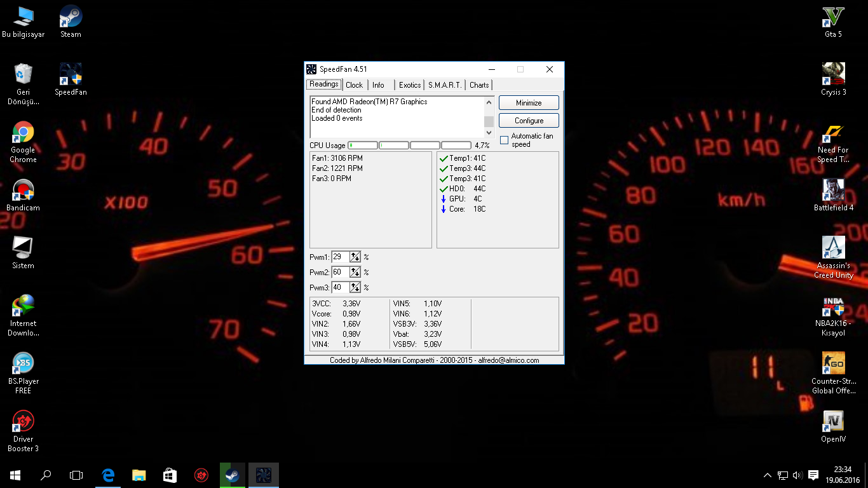Screen dimensions: 868x488
Task: Open the S.M.A.R.T. tab
Action: (445, 85)
